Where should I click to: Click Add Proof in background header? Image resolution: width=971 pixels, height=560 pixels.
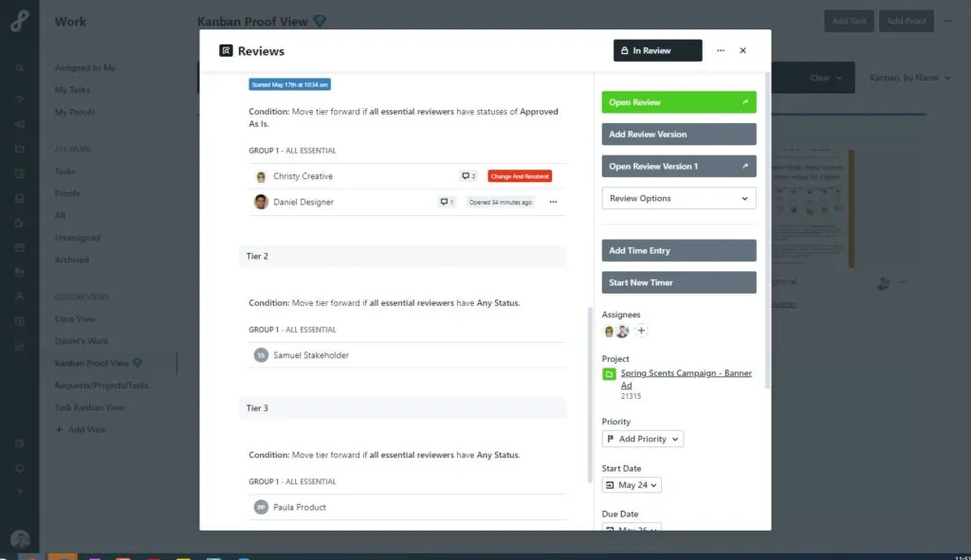[x=906, y=21]
